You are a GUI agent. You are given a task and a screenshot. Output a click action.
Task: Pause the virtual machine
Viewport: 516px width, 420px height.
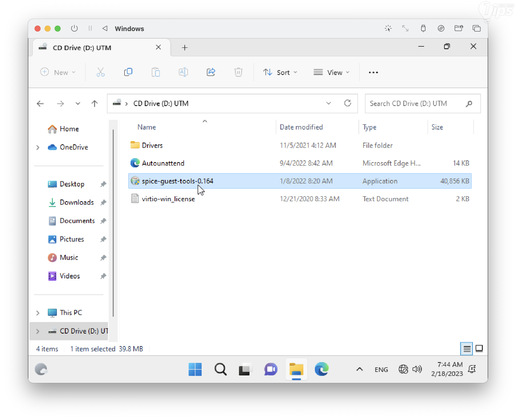pos(90,29)
